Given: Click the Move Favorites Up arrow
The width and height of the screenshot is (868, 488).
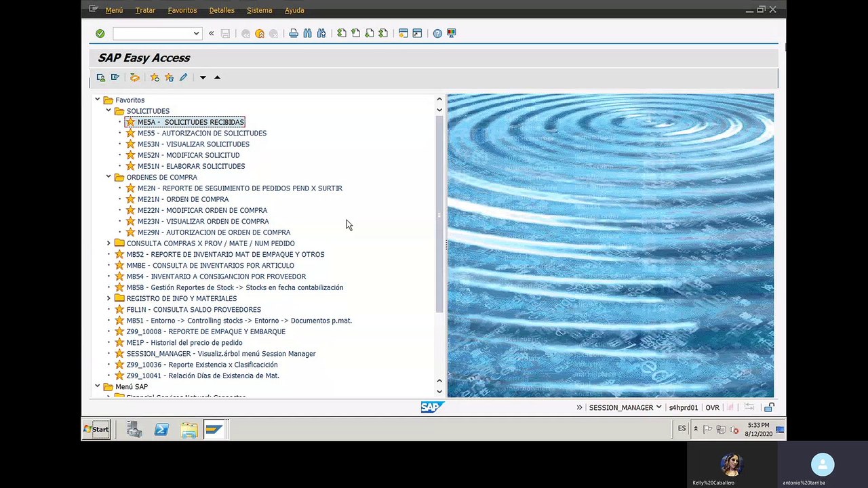Looking at the screenshot, I should pyautogui.click(x=217, y=77).
